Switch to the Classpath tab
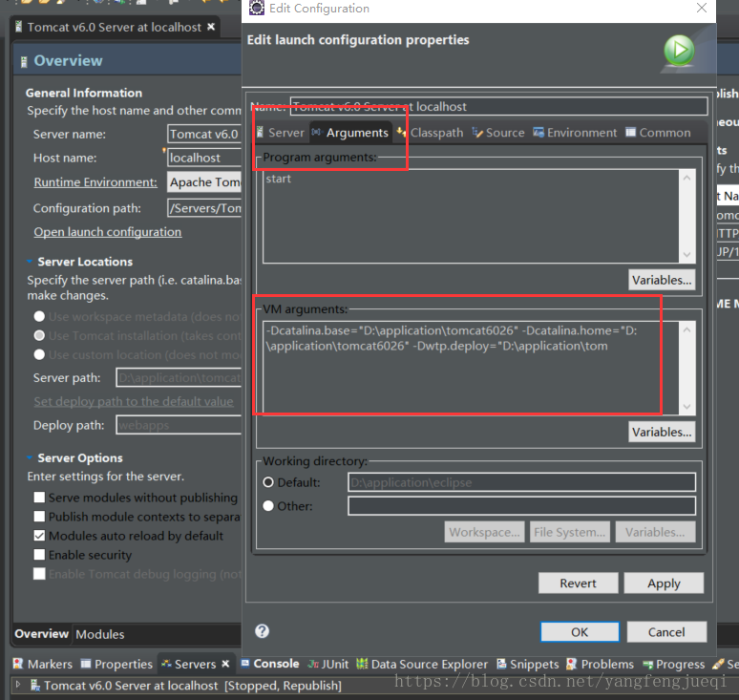The height and width of the screenshot is (700, 739). click(x=430, y=133)
